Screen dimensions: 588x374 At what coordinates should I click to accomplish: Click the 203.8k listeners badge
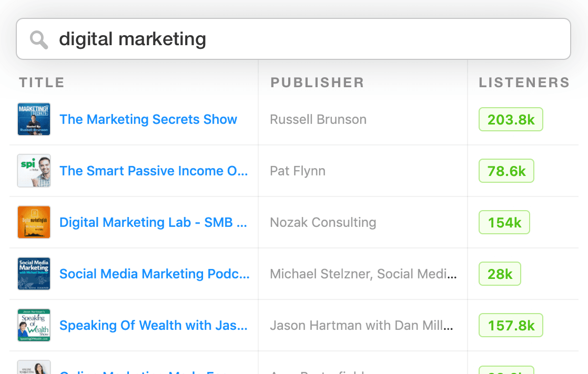coord(511,119)
